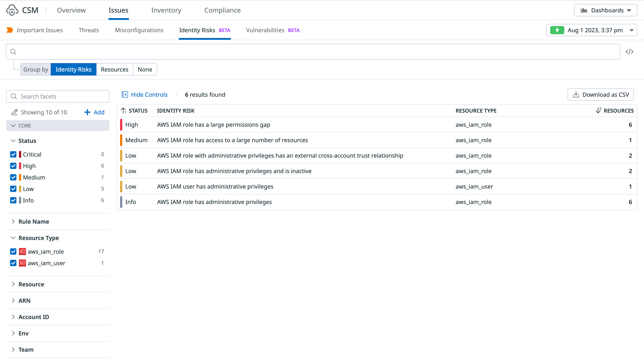Expand the Rule Name facet

[34, 221]
